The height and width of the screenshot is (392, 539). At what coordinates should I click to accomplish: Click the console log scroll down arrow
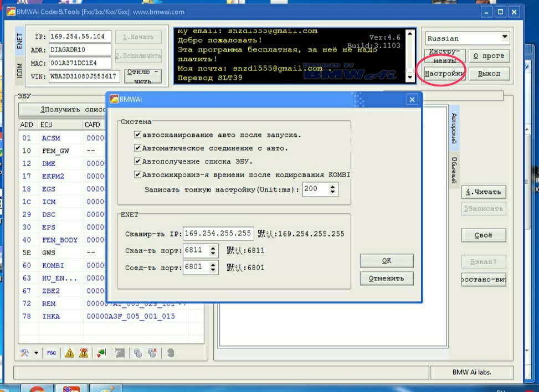pos(409,77)
